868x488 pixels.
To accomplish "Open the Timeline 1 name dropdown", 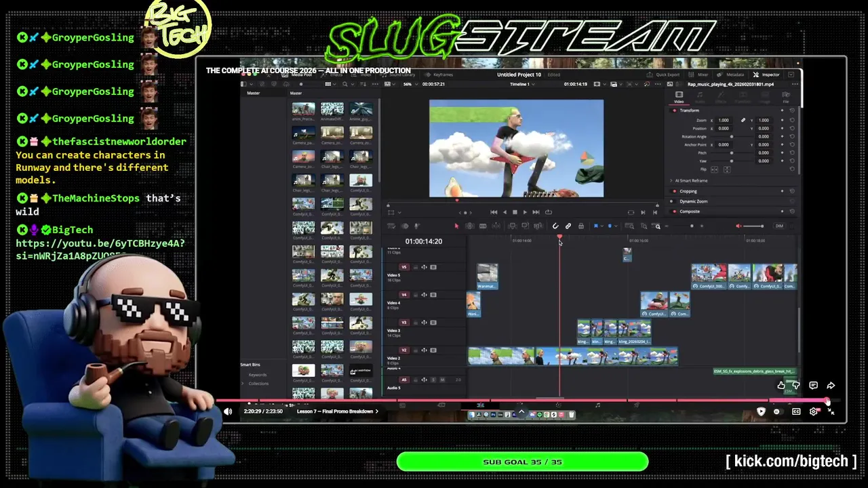I will pos(521,84).
